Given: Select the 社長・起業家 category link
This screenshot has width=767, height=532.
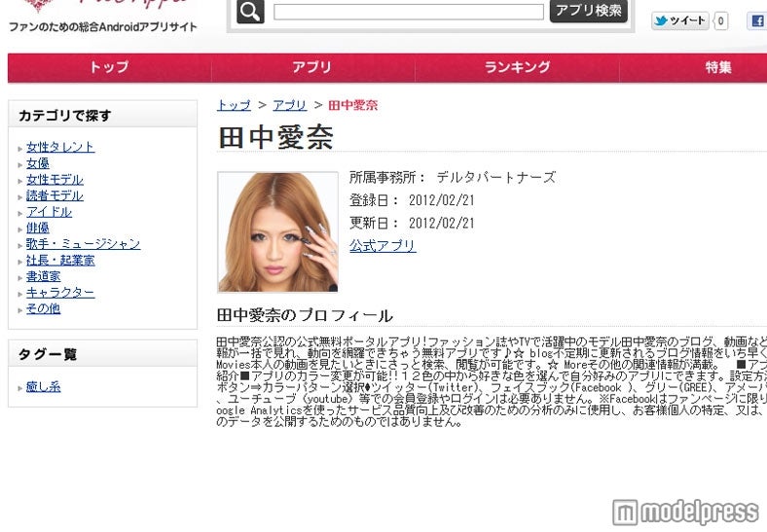Looking at the screenshot, I should [x=60, y=261].
